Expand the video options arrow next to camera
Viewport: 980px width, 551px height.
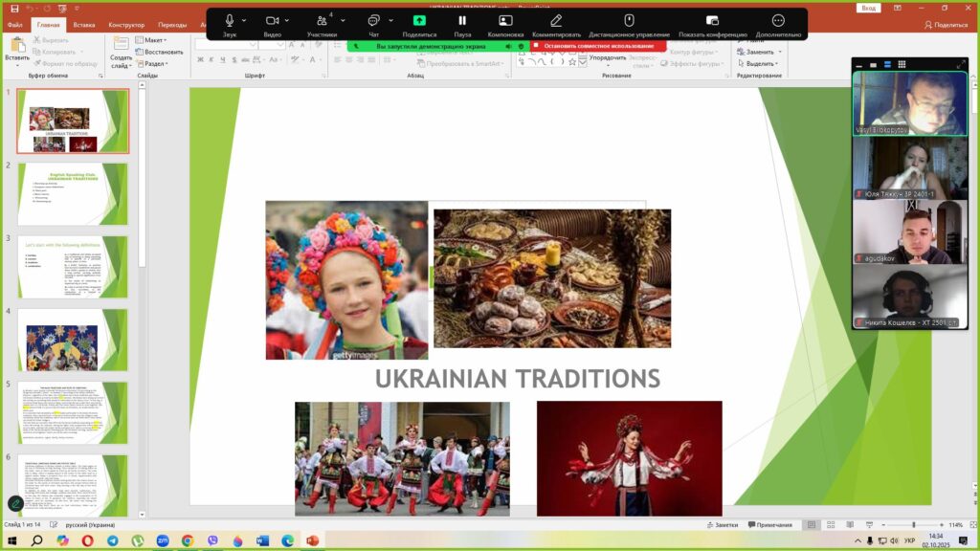[x=287, y=20]
